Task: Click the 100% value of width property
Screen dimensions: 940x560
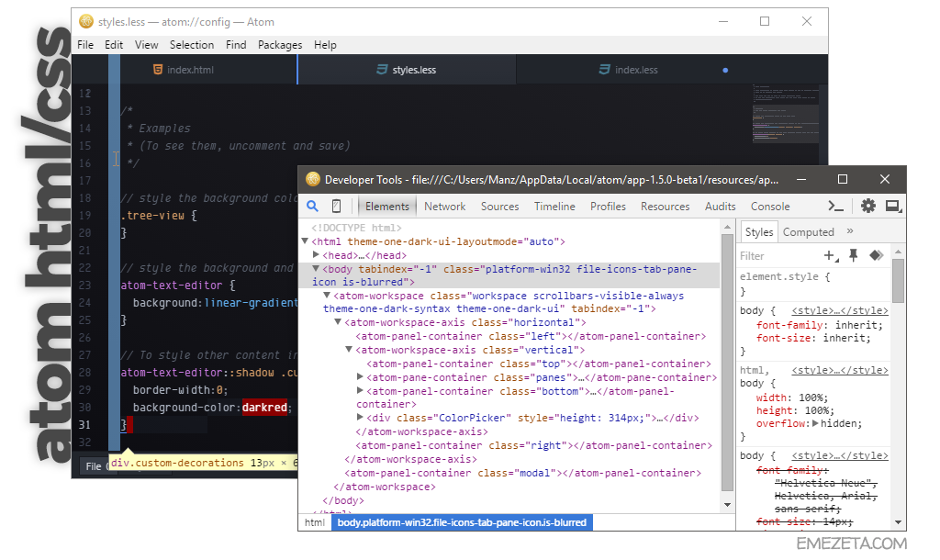Action: click(x=813, y=398)
